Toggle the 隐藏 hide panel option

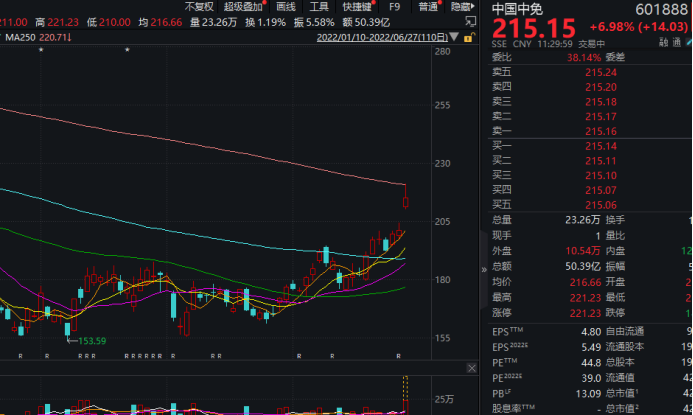coord(461,7)
